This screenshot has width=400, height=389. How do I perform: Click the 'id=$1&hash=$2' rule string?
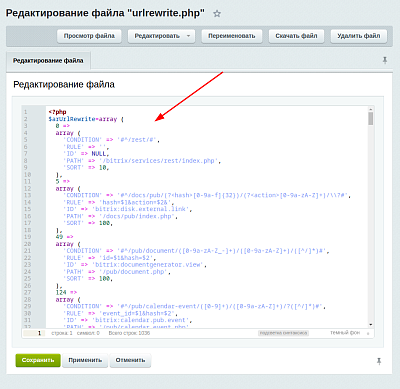(127, 258)
